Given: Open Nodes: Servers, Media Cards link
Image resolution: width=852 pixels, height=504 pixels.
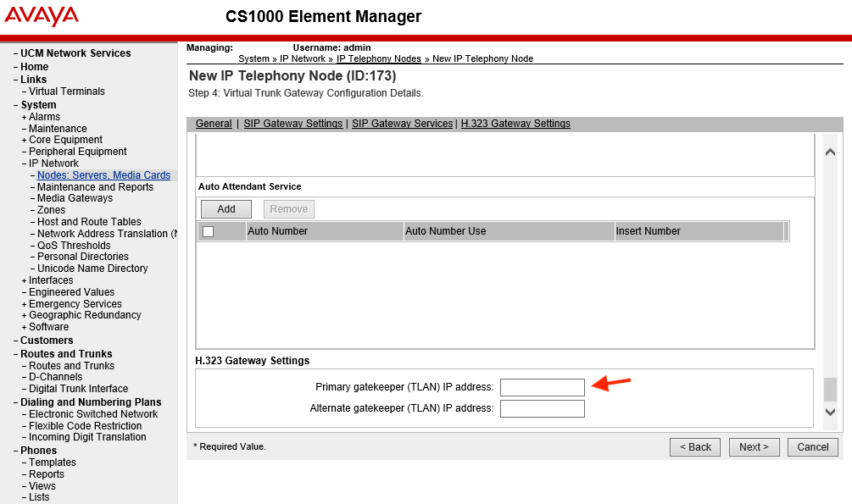Looking at the screenshot, I should [103, 174].
